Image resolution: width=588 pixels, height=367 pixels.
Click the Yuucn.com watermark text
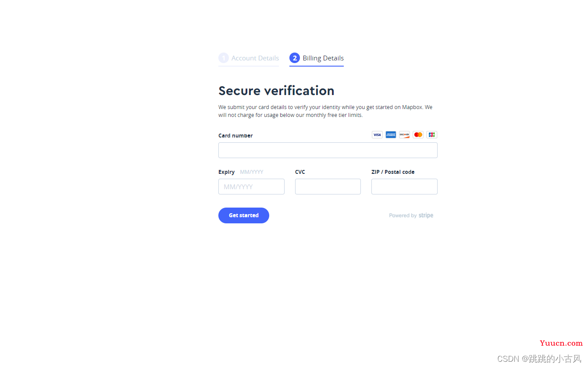click(561, 343)
